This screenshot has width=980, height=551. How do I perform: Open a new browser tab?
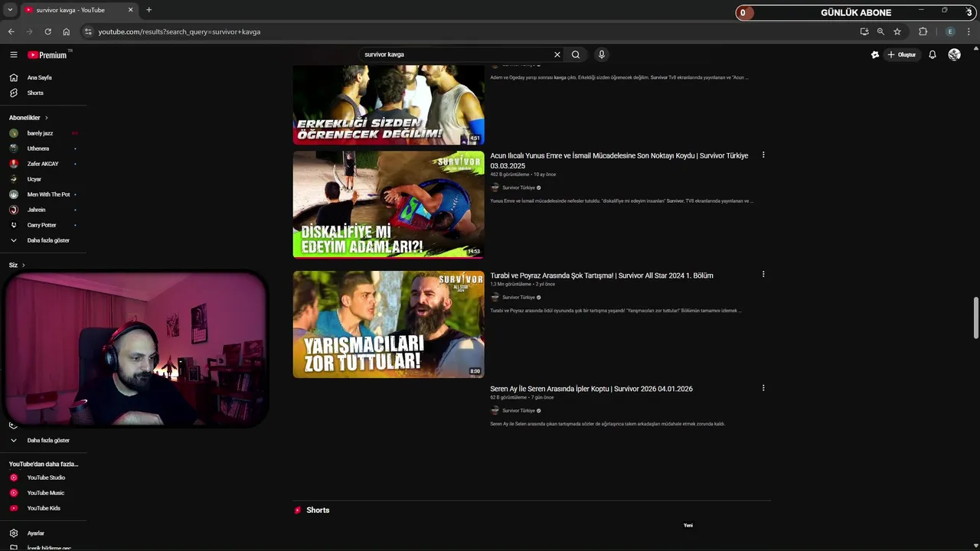(x=149, y=10)
